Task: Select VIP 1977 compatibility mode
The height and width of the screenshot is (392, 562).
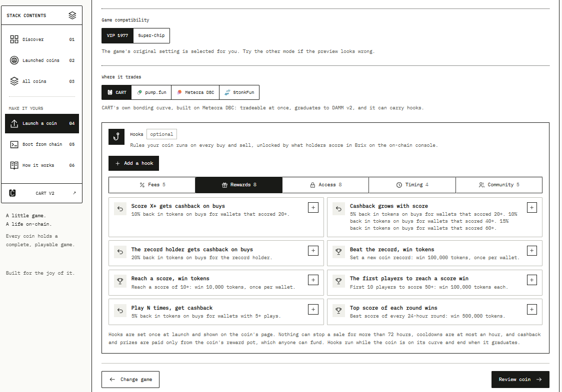Action: pyautogui.click(x=117, y=35)
